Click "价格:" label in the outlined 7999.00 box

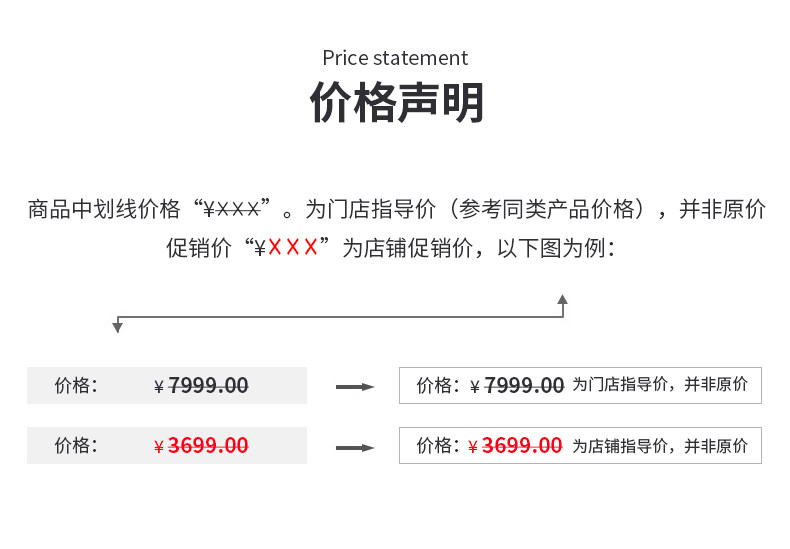point(438,386)
